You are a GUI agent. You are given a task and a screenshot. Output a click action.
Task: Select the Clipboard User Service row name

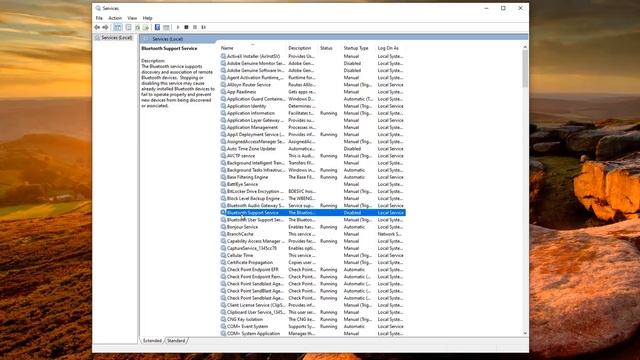tap(256, 312)
